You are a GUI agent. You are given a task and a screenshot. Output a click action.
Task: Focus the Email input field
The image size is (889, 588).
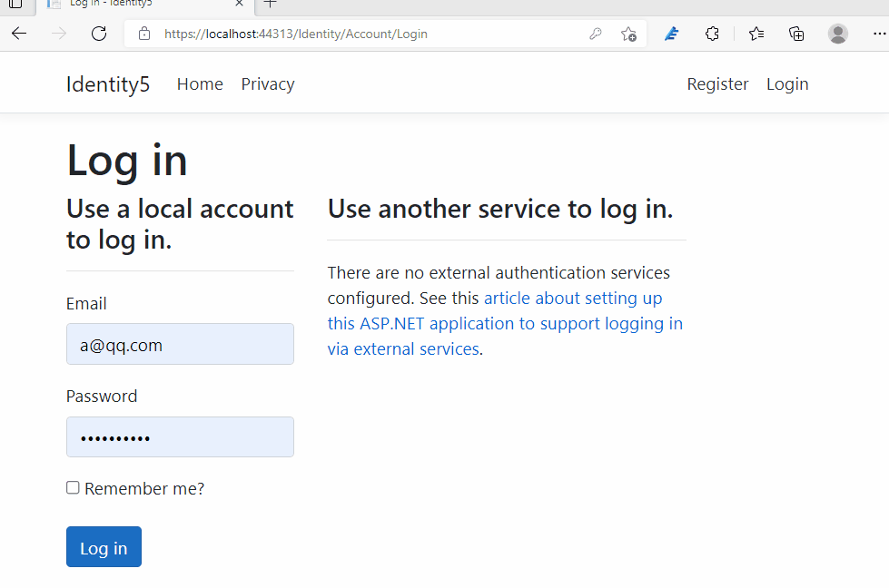click(x=181, y=344)
